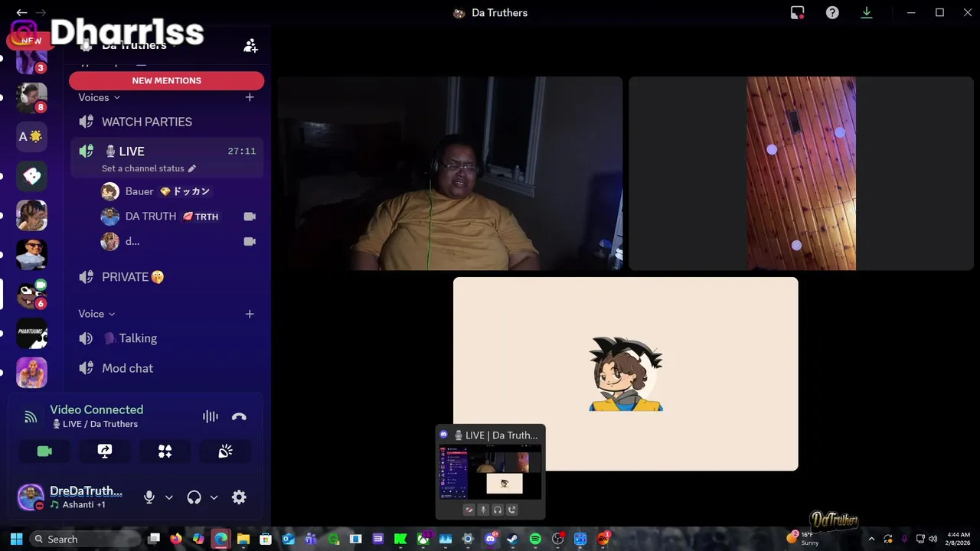Click the taskbar Search box
This screenshot has height=551, width=980.
(x=84, y=539)
